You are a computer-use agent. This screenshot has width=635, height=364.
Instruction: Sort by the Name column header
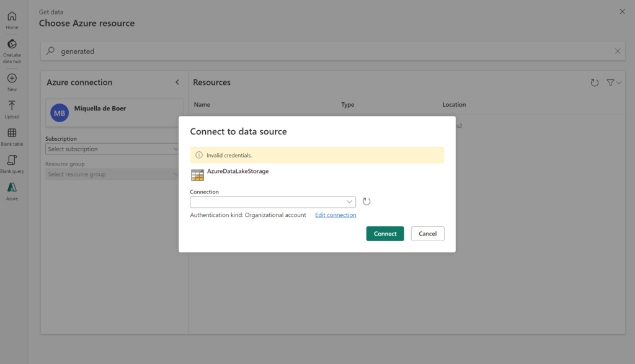(x=202, y=104)
